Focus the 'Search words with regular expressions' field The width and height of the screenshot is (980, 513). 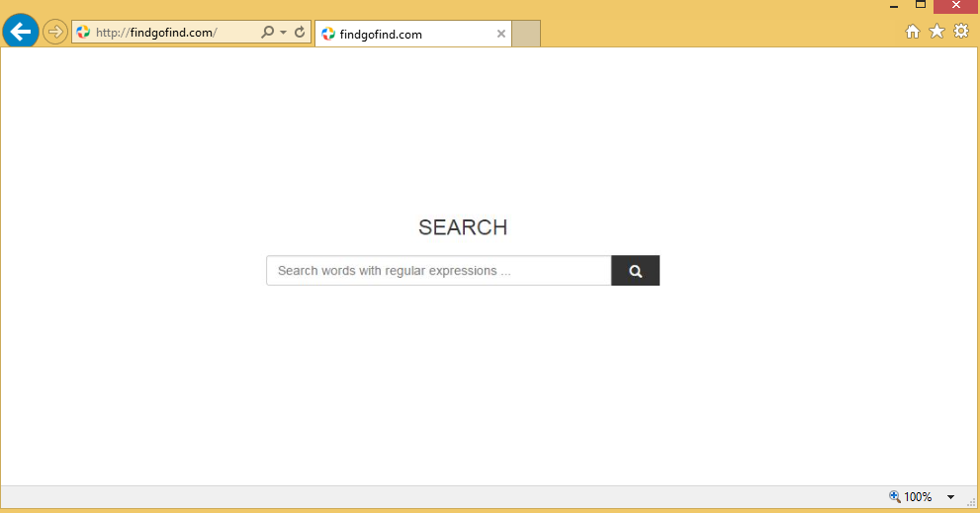coord(438,271)
